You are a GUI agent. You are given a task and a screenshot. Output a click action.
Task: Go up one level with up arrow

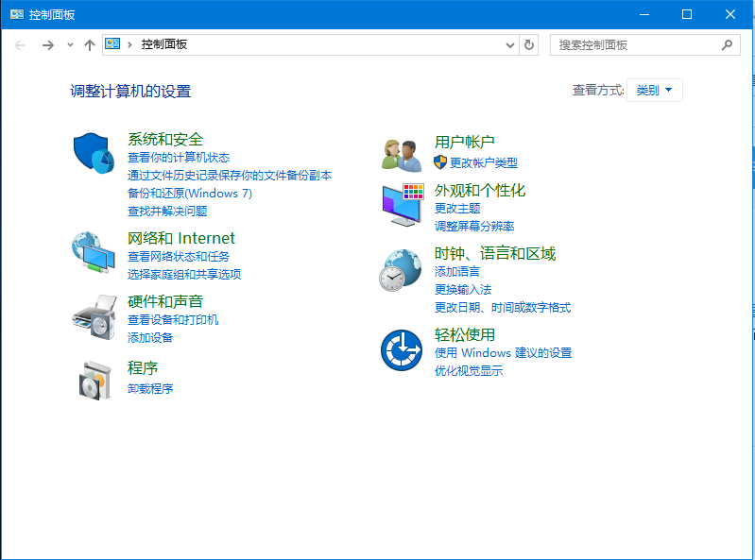coord(90,44)
